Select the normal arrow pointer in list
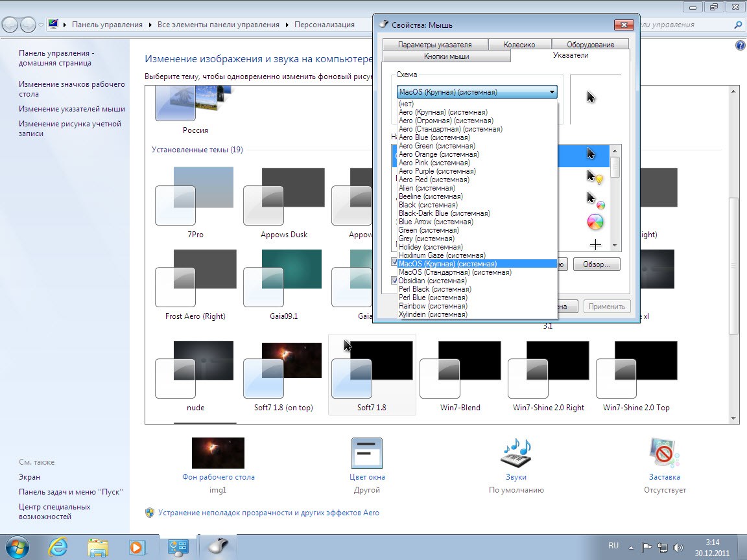Screen dimensions: 747x560 591,154
